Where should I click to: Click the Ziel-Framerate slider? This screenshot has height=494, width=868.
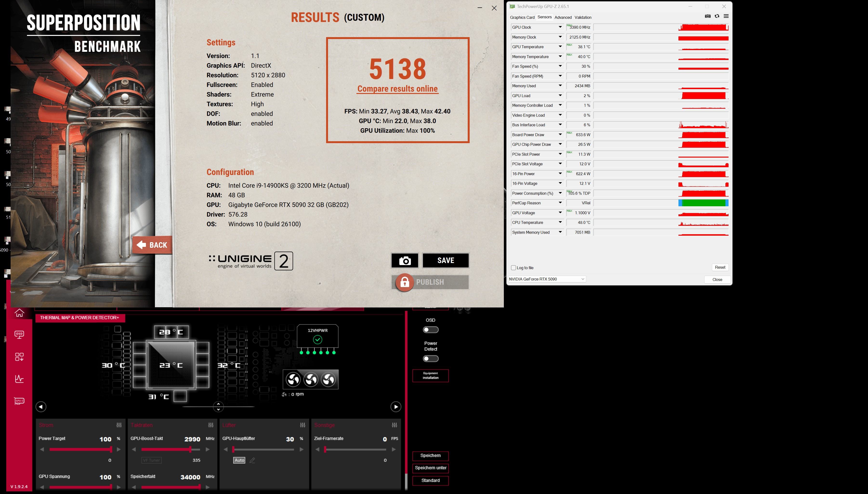coord(355,450)
